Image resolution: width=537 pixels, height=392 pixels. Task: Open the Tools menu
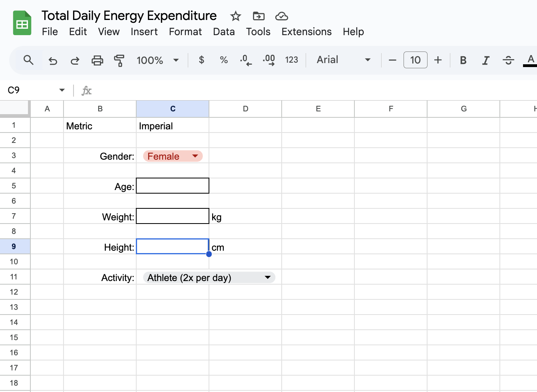[258, 32]
